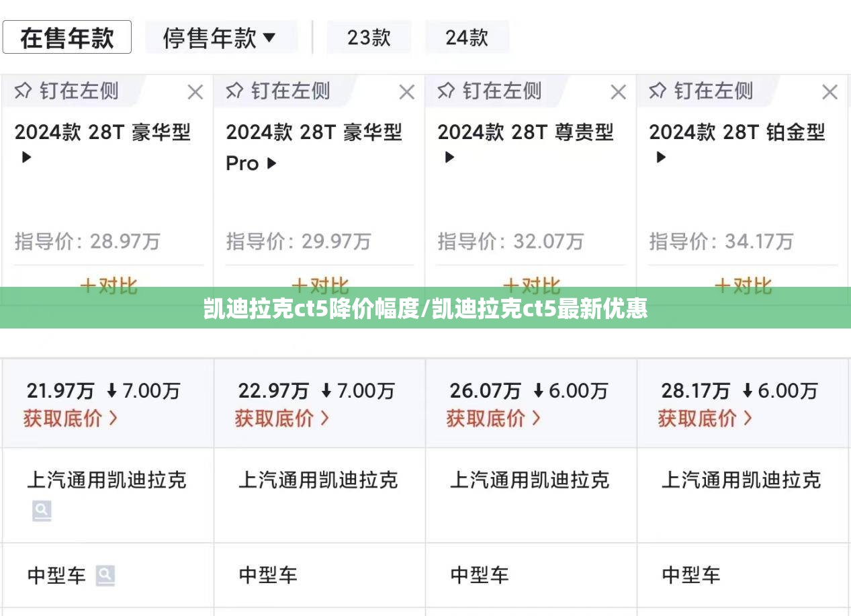
Task: Remove the 28T 豪华型 column with its X
Action: 195,92
